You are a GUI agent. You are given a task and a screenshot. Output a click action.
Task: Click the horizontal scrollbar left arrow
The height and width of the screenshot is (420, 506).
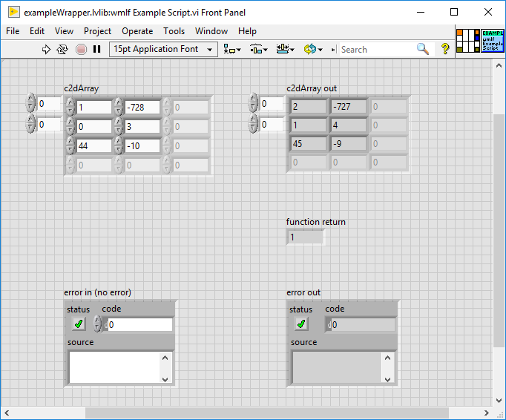pyautogui.click(x=7, y=413)
